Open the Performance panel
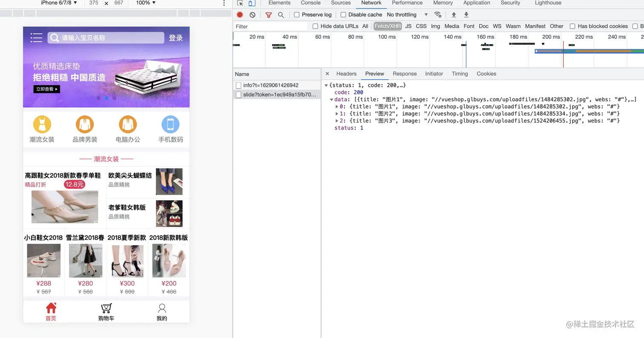644x338 pixels. tap(407, 3)
